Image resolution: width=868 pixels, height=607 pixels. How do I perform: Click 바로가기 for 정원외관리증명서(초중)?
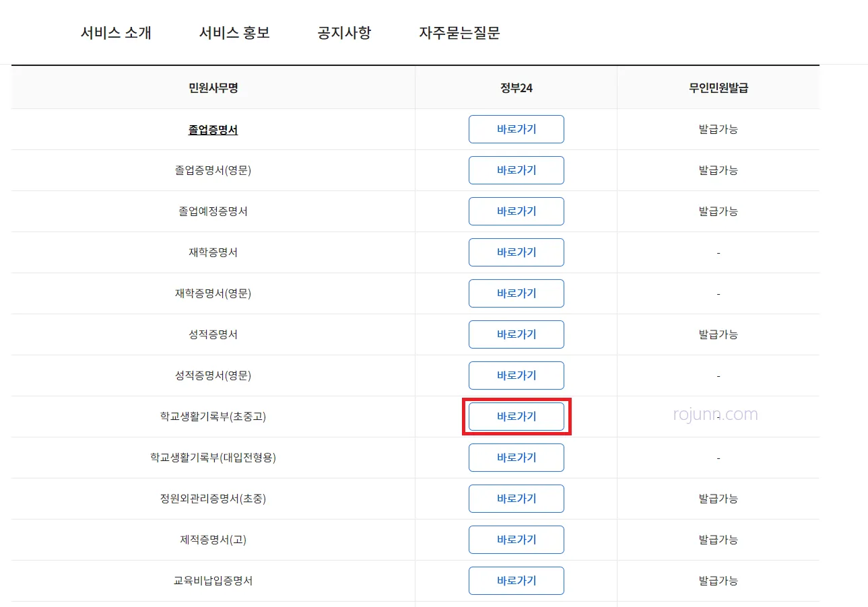coord(516,499)
